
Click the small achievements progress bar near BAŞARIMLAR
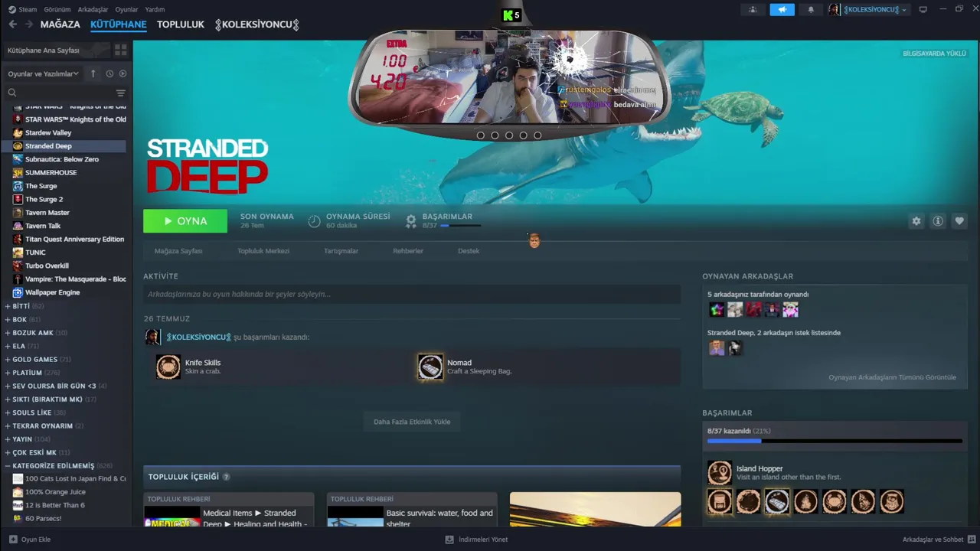(460, 226)
